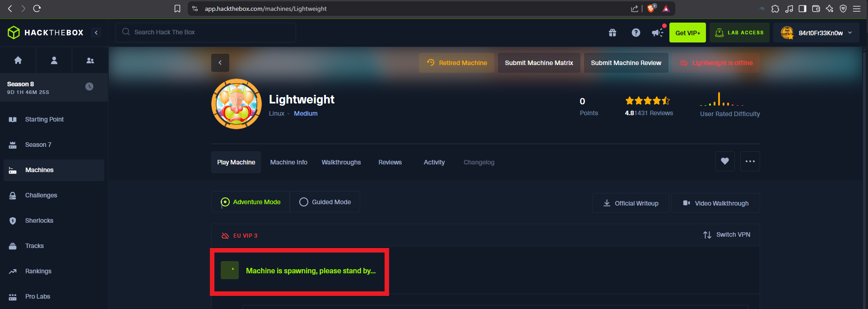Open Brave Rewards triangle icon
868x309 pixels.
[x=666, y=9]
